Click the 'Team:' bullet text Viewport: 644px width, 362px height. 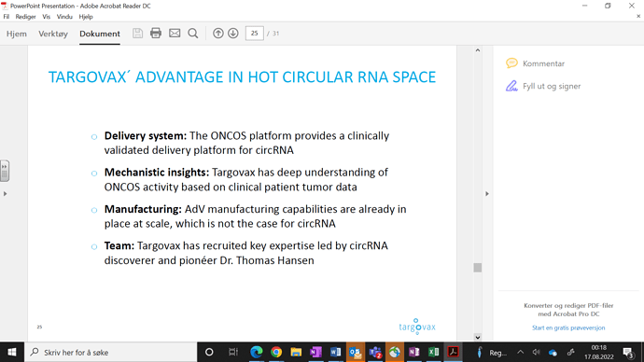[x=119, y=246]
